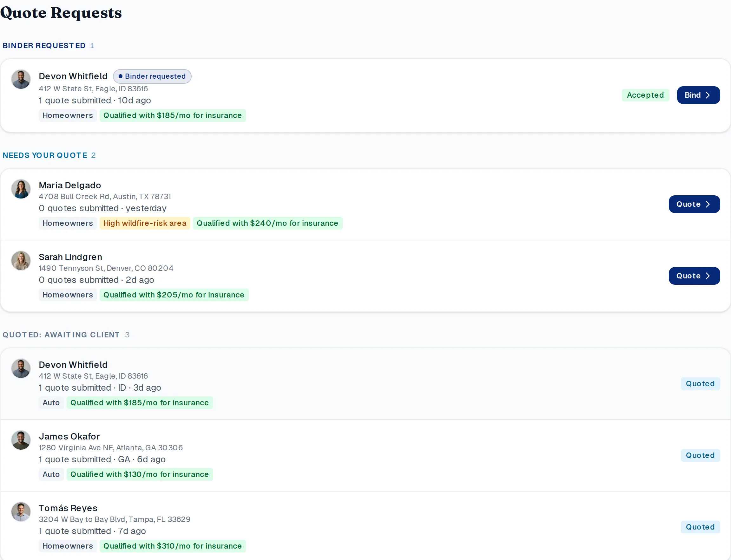The width and height of the screenshot is (731, 560).
Task: Select the 'Binder requested' status pill
Action: pos(152,76)
